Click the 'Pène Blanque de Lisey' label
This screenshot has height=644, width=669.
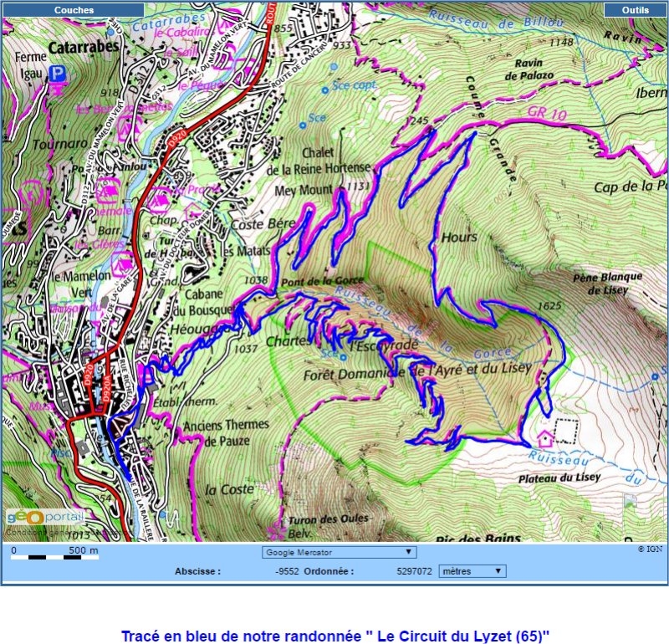pos(608,284)
